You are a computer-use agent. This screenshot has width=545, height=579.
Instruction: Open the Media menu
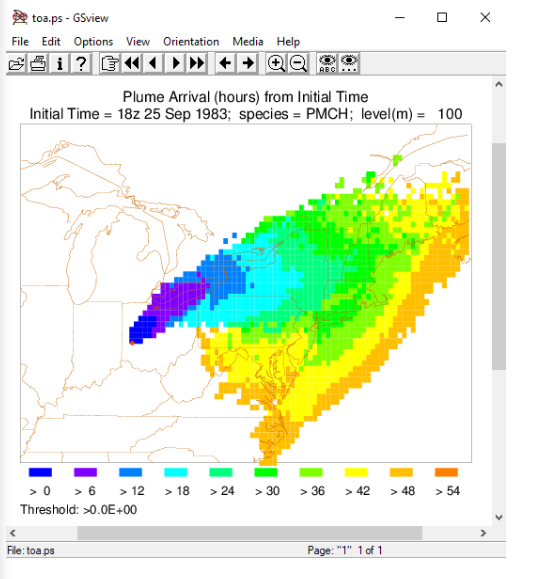(247, 41)
